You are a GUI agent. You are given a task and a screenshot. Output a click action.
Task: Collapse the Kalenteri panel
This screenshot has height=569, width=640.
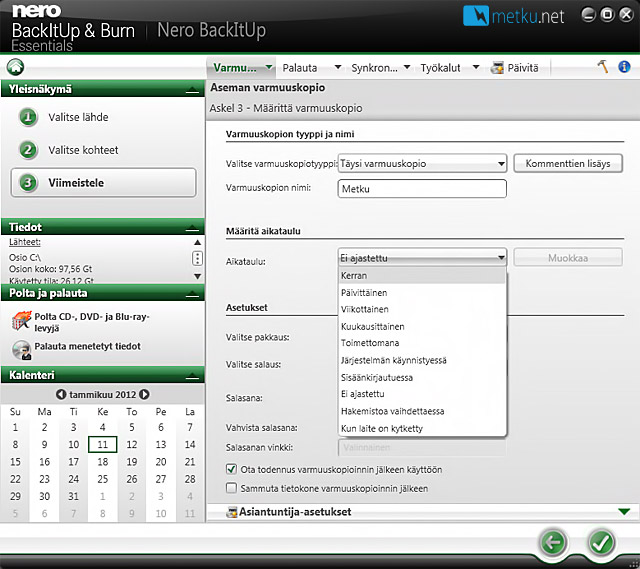[192, 376]
